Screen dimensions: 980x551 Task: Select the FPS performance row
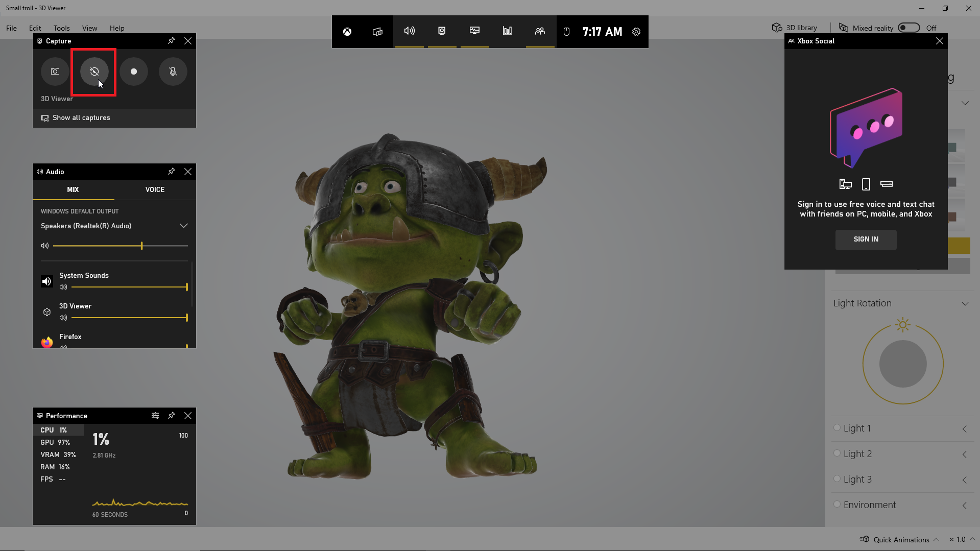click(59, 479)
